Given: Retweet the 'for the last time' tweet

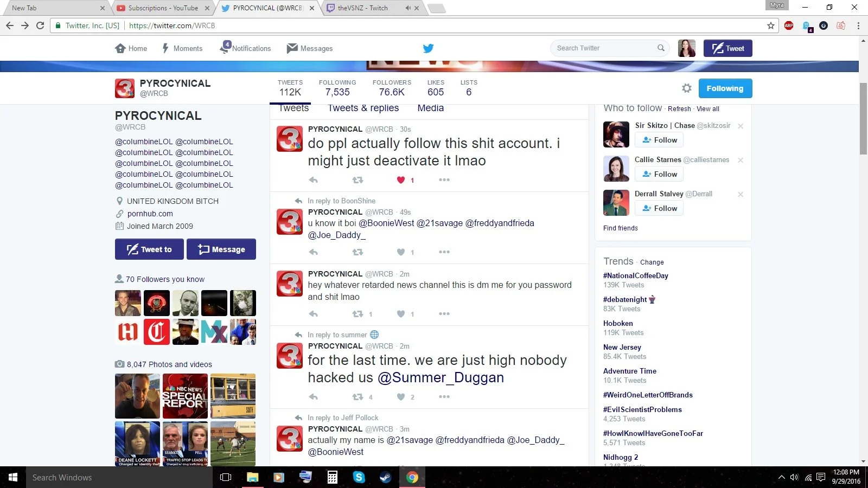Looking at the screenshot, I should point(358,397).
